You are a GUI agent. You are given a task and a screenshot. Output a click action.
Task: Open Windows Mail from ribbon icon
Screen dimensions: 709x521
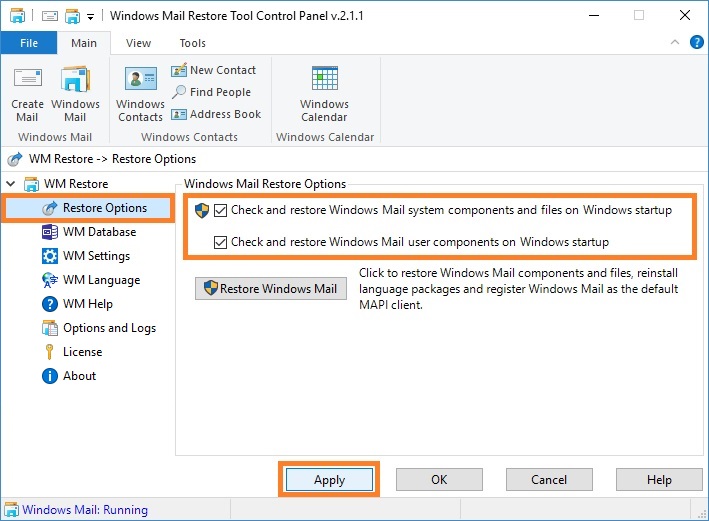(75, 79)
